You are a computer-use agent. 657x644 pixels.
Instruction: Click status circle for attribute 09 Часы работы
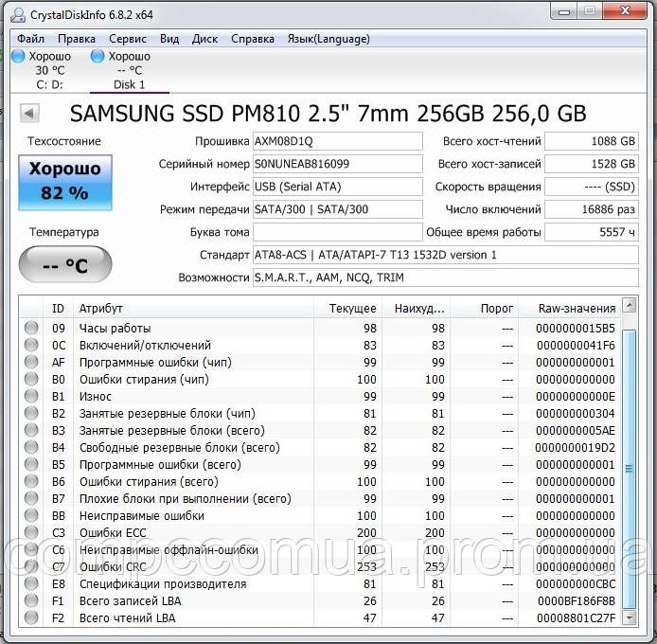pos(31,328)
